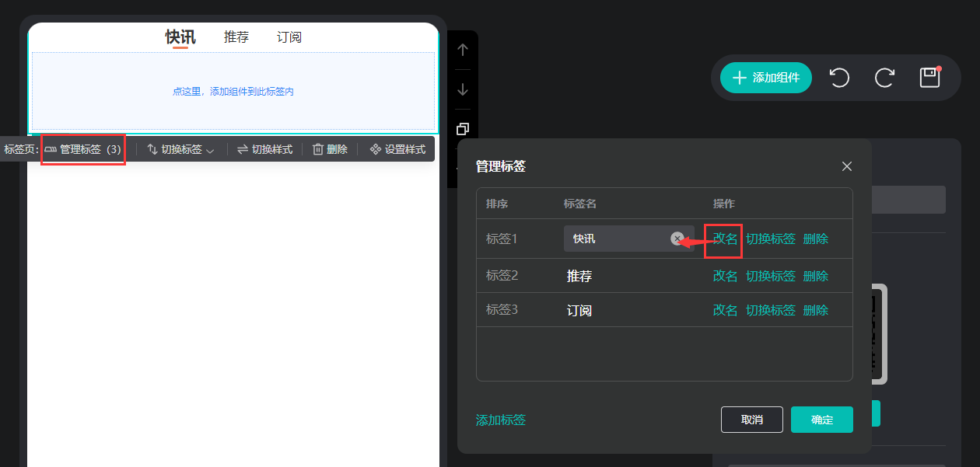Screen dimensions: 980x467
Task: Click 切换样式 in the tab toolbar
Action: tap(264, 149)
